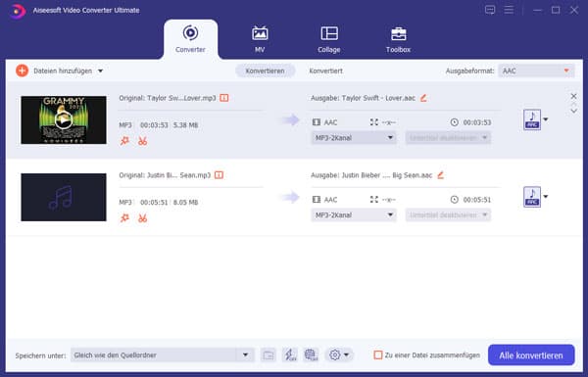Image resolution: width=588 pixels, height=377 pixels.
Task: Play the Taylor Swift Grammy thumbnail
Action: click(64, 119)
